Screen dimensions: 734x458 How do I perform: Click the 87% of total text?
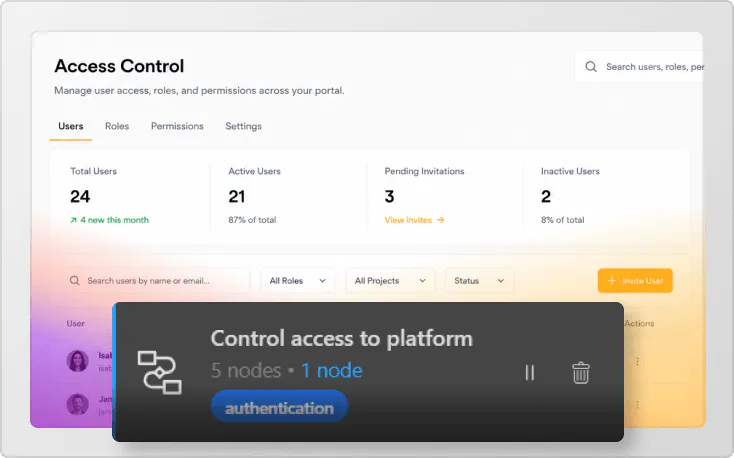[x=252, y=220]
